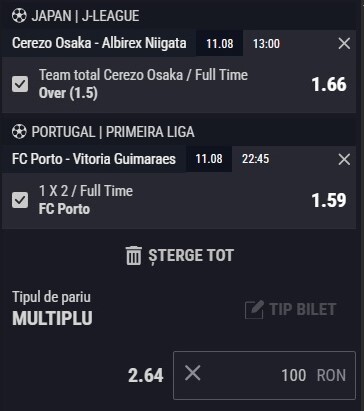Remove the Cerezo Osaka - Albirex Niigata selection
The width and height of the screenshot is (364, 411).
(344, 43)
